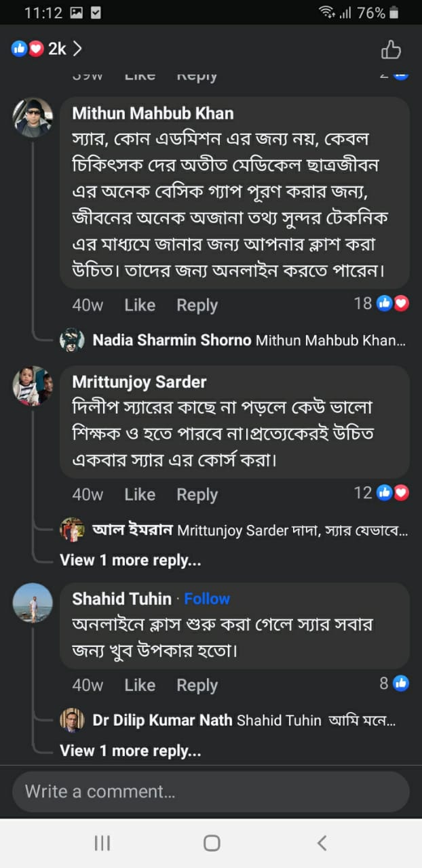Image resolution: width=422 pixels, height=868 pixels.
Task: Like Mithun Mahbub Khan's comment
Action: click(140, 305)
